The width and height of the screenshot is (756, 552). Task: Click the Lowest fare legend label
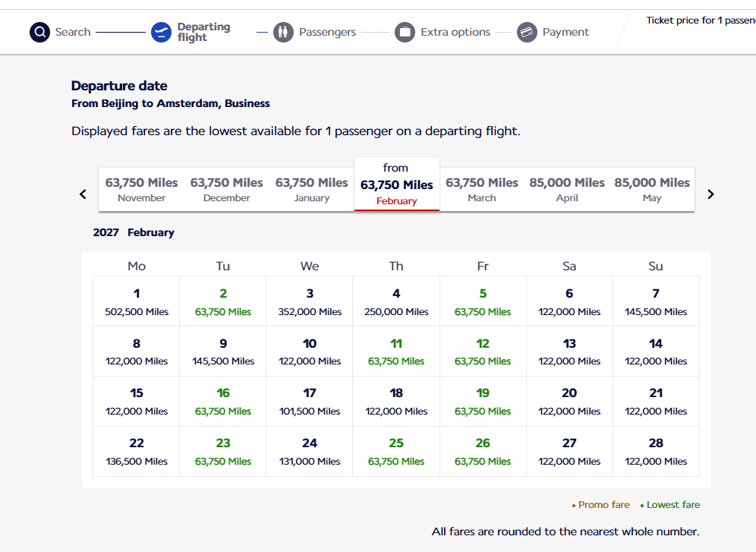(x=673, y=505)
